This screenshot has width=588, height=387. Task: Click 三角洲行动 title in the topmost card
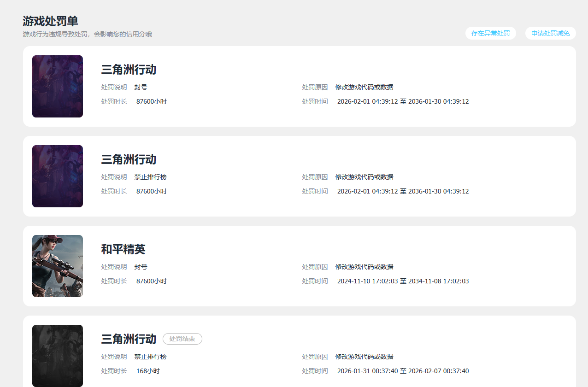pyautogui.click(x=129, y=70)
